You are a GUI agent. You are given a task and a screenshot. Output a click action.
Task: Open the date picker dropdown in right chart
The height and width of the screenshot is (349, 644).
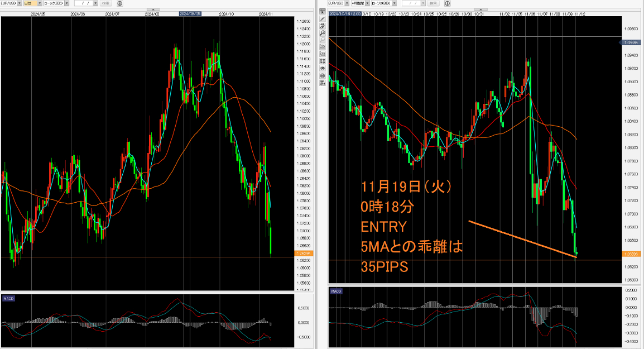click(x=423, y=3)
